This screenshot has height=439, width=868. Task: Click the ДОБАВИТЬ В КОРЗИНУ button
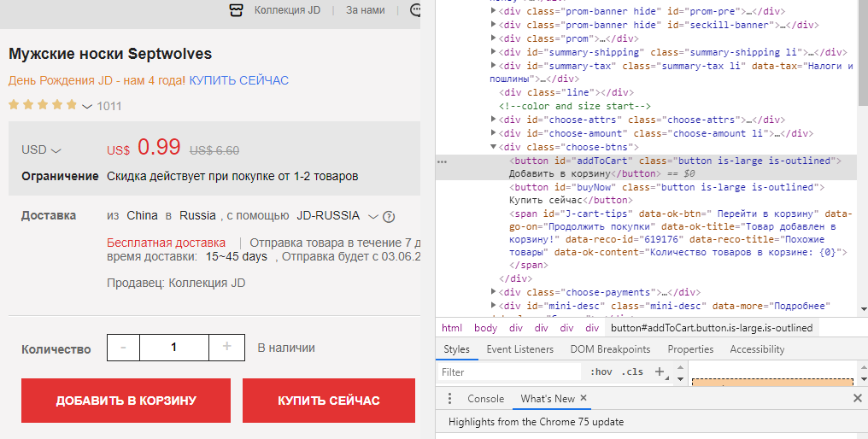point(126,401)
